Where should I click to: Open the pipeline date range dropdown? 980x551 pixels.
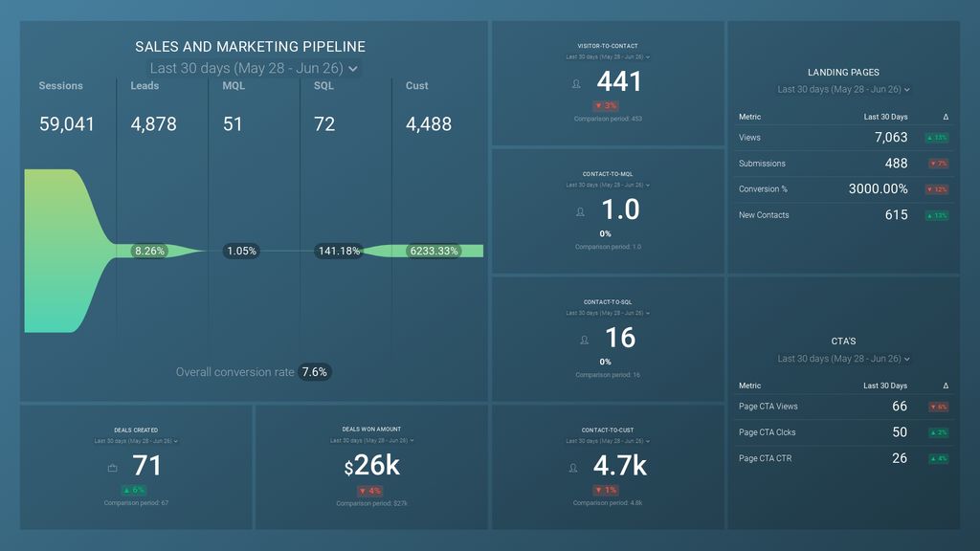coord(254,68)
